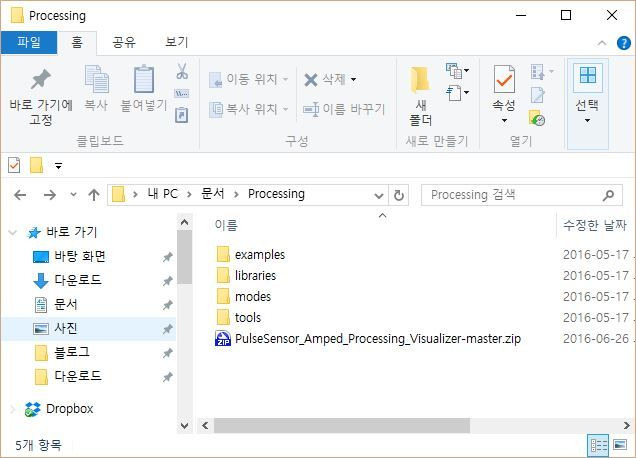636x458 pixels.
Task: Click 이름 바꾸기 (Rename) in ribbon
Action: click(343, 109)
